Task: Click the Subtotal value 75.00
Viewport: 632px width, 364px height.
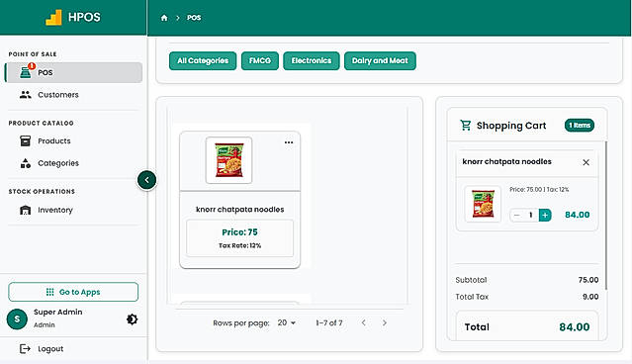Action: (588, 280)
